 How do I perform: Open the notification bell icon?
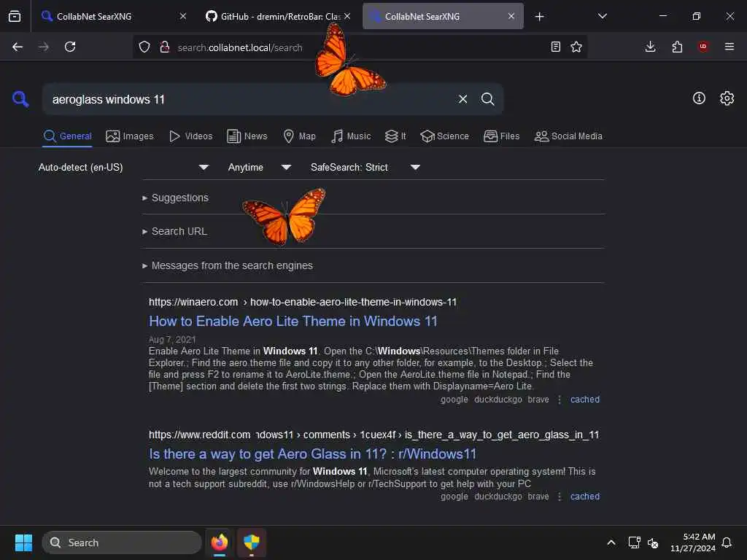tap(727, 542)
